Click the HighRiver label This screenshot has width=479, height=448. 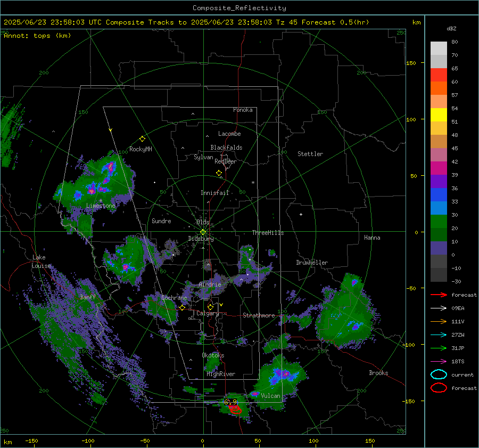click(221, 374)
